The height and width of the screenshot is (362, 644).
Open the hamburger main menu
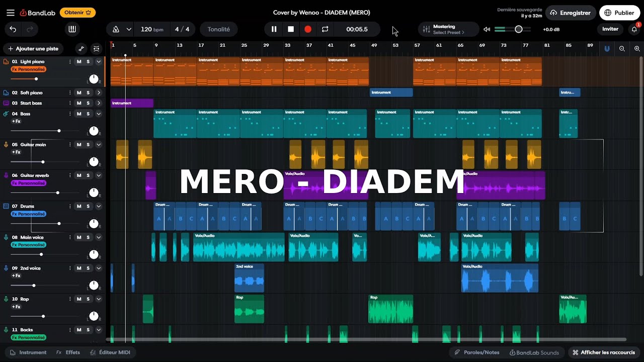coord(10,13)
